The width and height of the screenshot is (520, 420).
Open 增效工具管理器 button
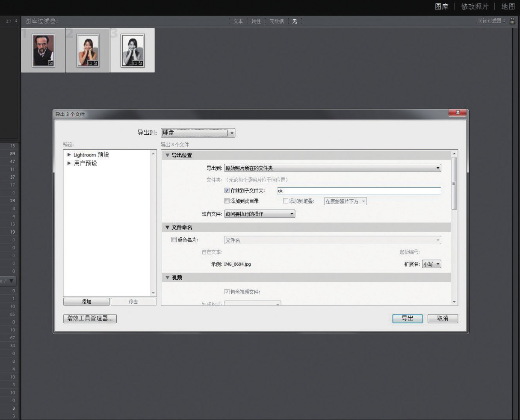tap(90, 319)
